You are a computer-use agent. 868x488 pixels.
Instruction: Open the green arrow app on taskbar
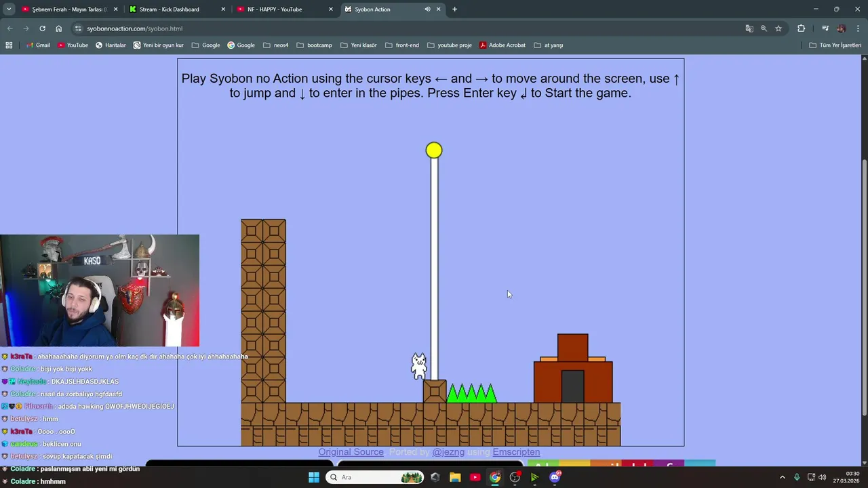click(x=534, y=477)
